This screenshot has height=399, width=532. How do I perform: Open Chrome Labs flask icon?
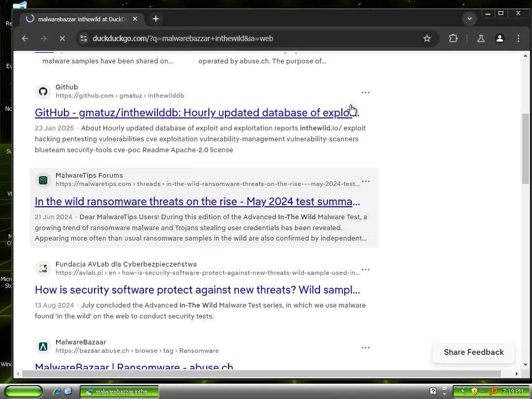pyautogui.click(x=481, y=38)
